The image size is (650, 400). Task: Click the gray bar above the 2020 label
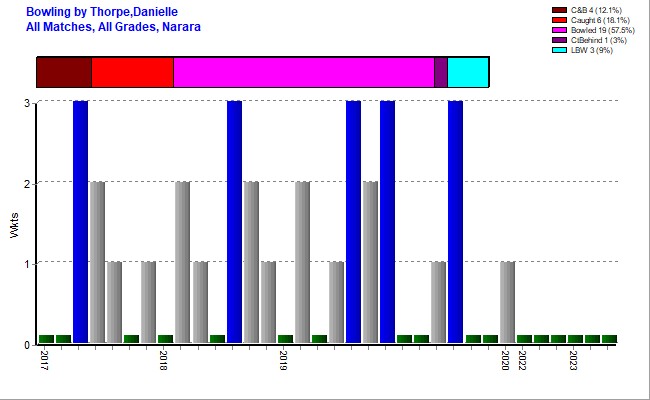click(507, 302)
